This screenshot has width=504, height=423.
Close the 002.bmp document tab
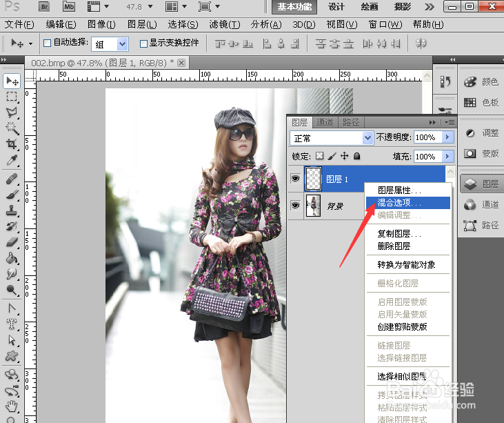click(x=181, y=63)
